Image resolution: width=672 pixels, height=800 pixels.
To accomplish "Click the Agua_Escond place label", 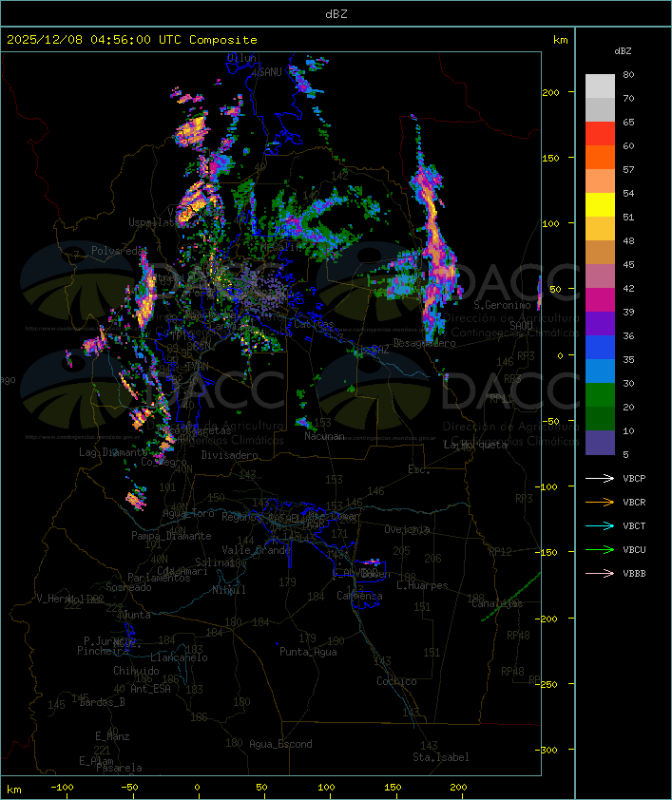I will pos(280,744).
